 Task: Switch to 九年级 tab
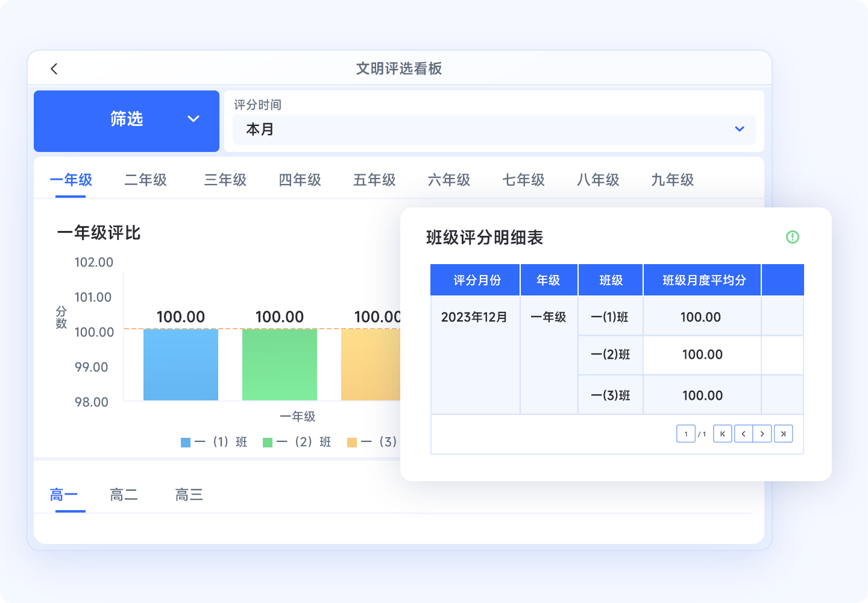click(x=673, y=180)
